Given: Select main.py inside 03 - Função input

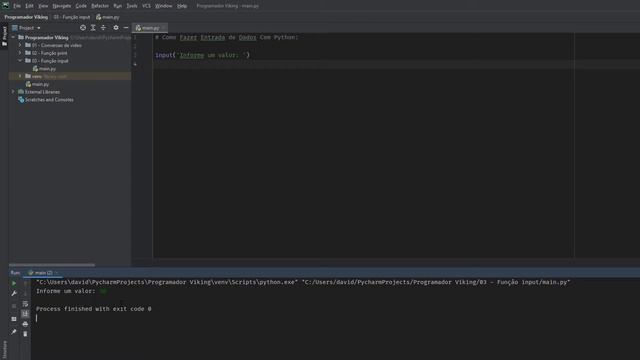Looking at the screenshot, I should (x=47, y=69).
